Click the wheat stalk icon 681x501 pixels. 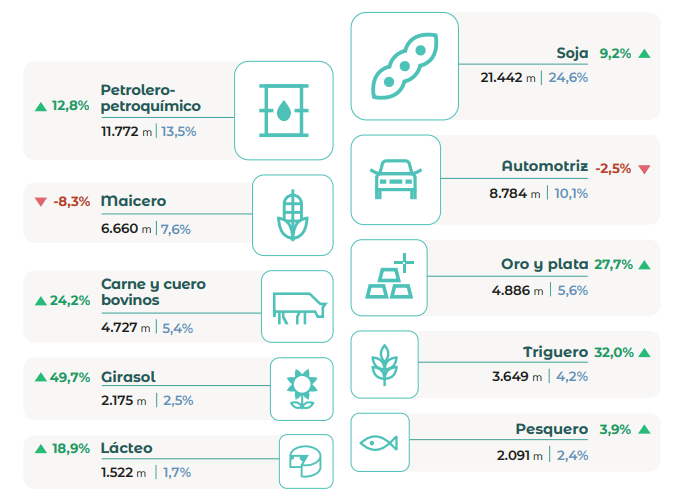click(380, 363)
